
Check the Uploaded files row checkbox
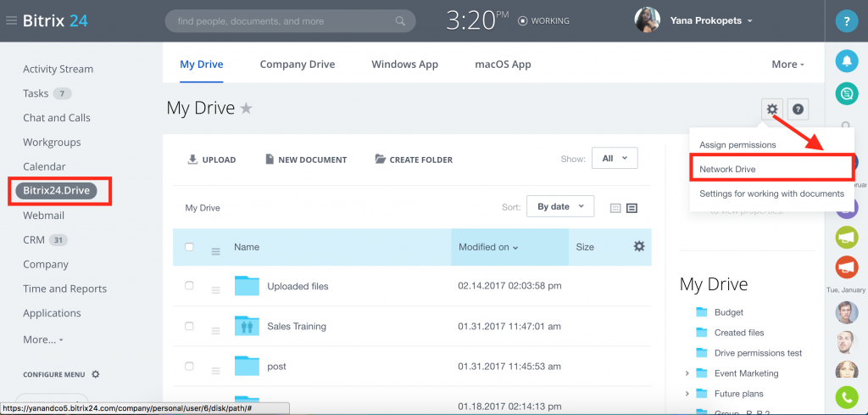coord(189,285)
